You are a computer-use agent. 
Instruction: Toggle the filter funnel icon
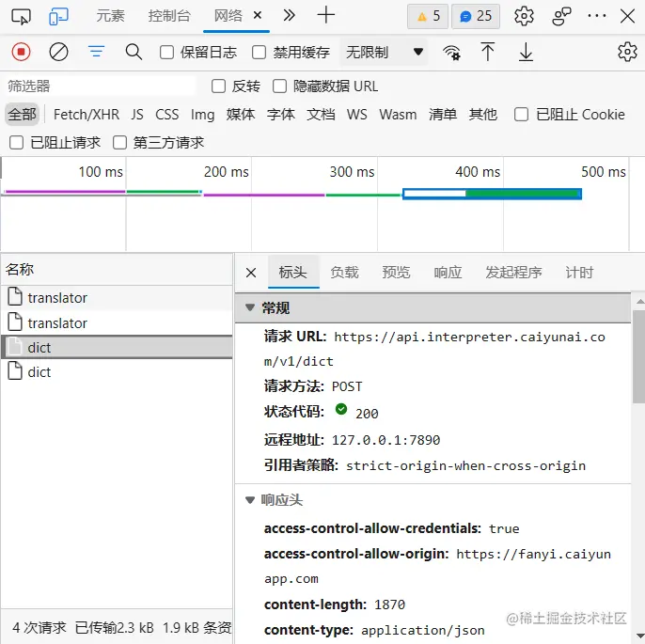tap(96, 52)
